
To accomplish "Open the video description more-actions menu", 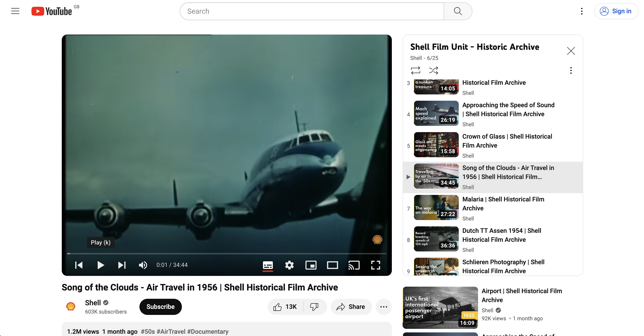I will tap(384, 307).
